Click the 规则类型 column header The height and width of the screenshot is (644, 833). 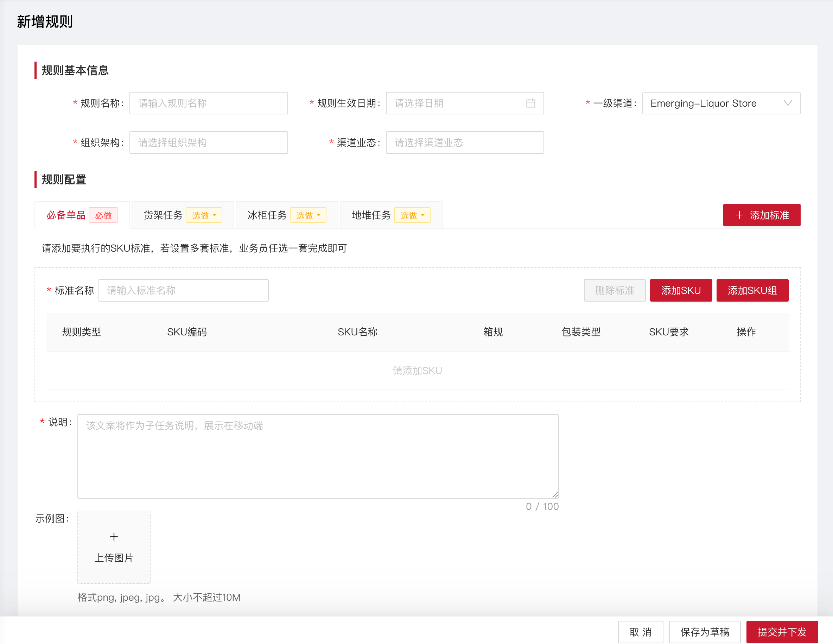pos(82,332)
